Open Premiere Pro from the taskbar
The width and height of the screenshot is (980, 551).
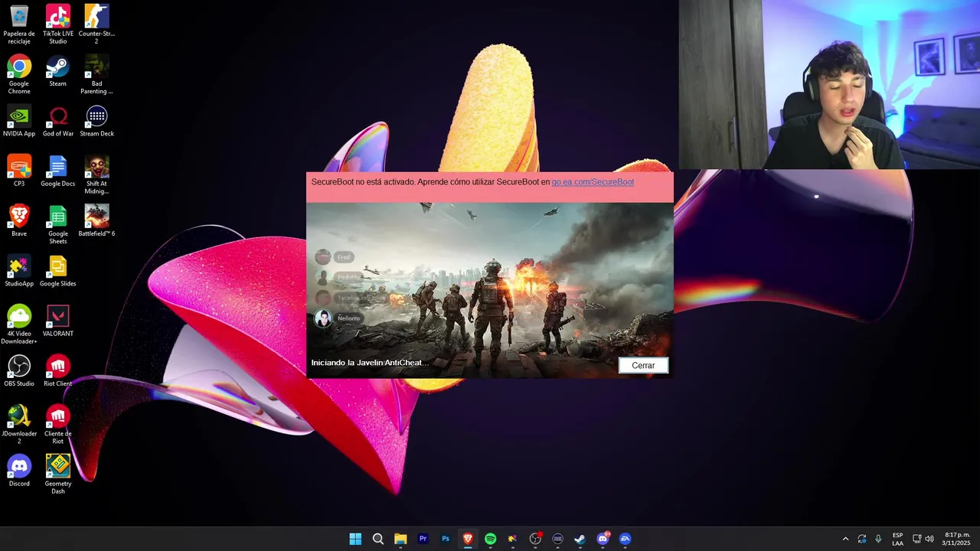pos(423,539)
